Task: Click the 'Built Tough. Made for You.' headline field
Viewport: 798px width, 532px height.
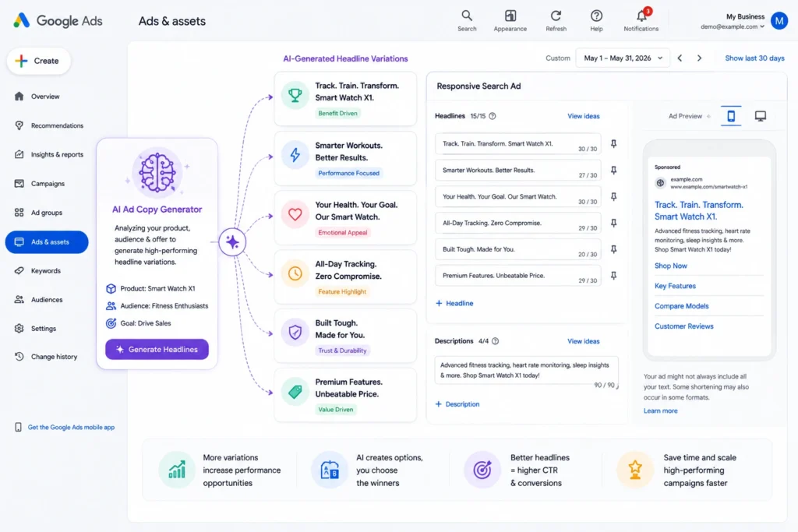Action: pos(518,249)
